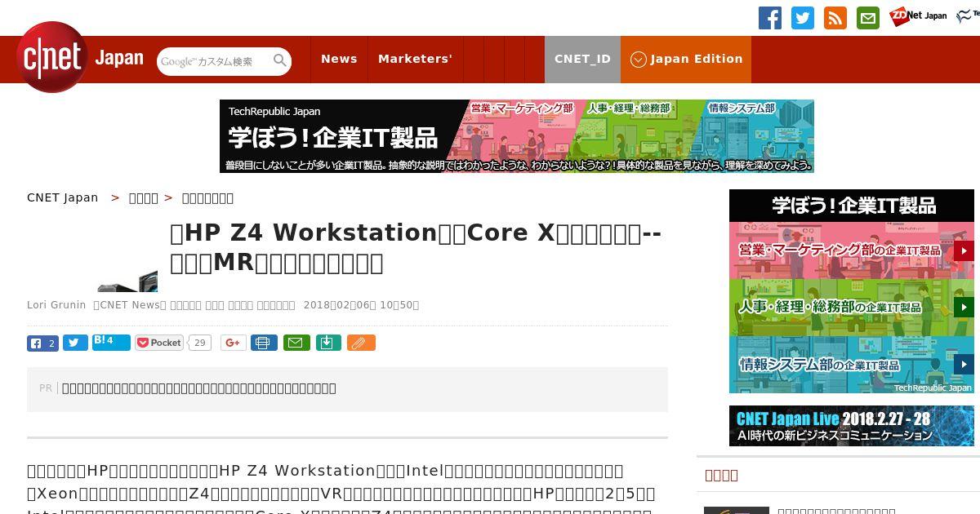Open sales and marketing IT products banner
The image size is (980, 514).
click(x=852, y=250)
